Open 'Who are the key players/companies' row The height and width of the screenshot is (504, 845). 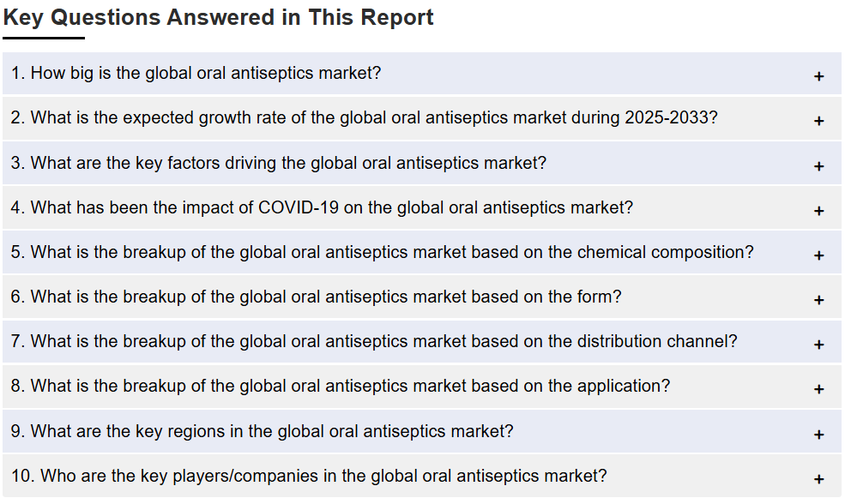pos(422,476)
